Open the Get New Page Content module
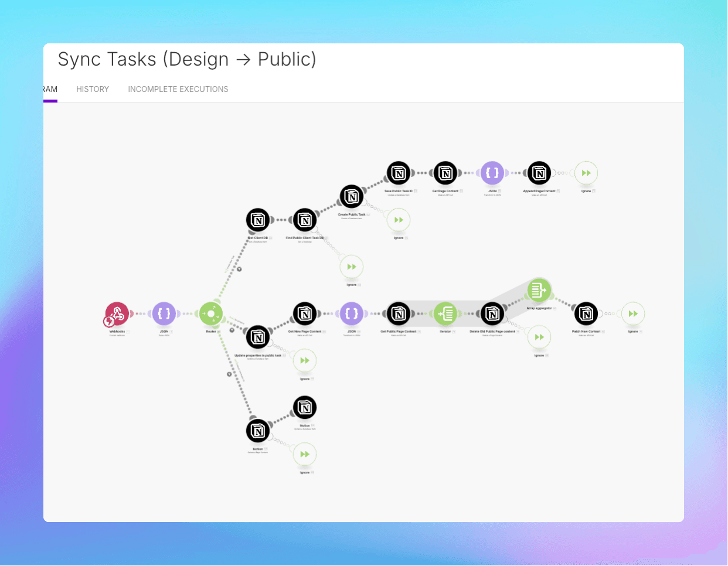The width and height of the screenshot is (728, 566). pos(304,313)
